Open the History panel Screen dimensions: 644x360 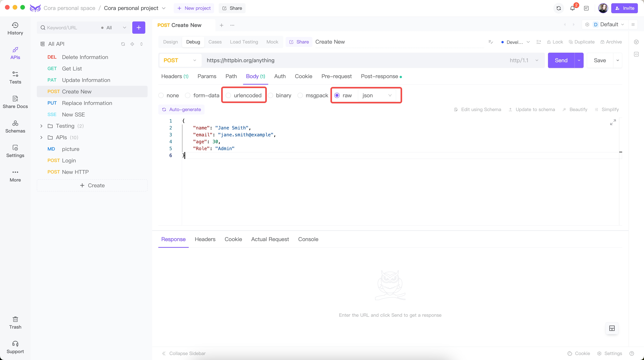(15, 29)
